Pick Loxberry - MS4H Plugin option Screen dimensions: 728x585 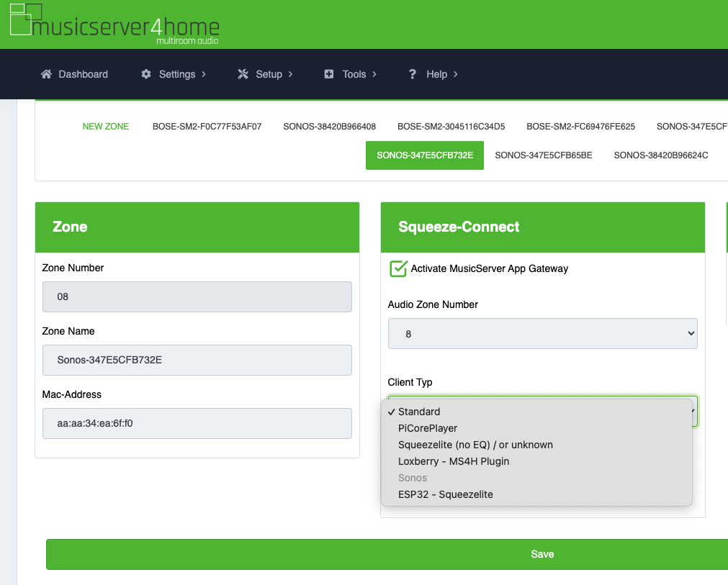point(454,461)
